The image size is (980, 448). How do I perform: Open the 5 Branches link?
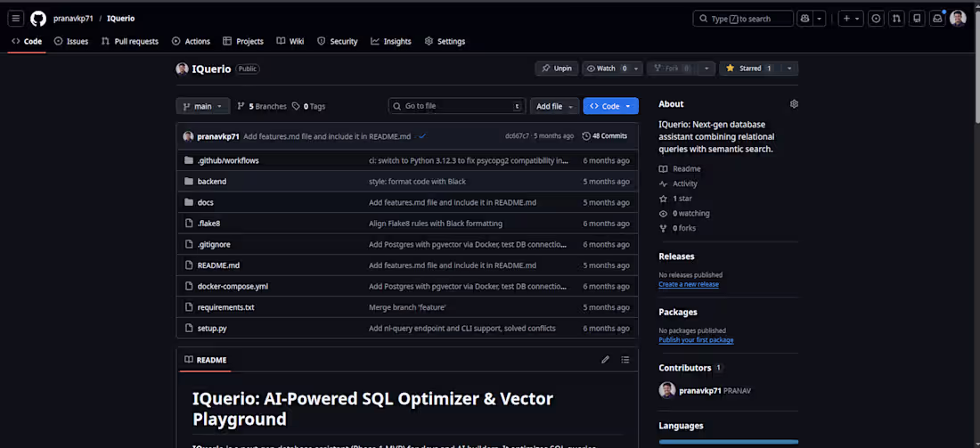[x=262, y=106]
